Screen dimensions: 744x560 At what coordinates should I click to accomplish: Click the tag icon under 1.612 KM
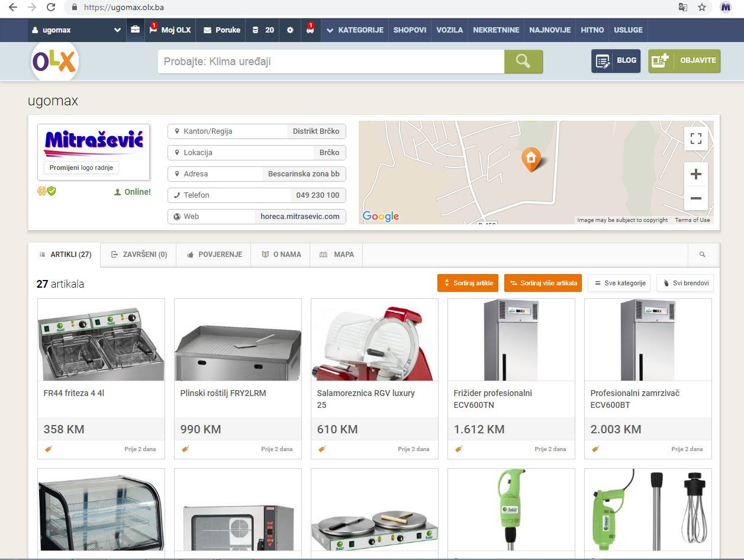tap(459, 449)
